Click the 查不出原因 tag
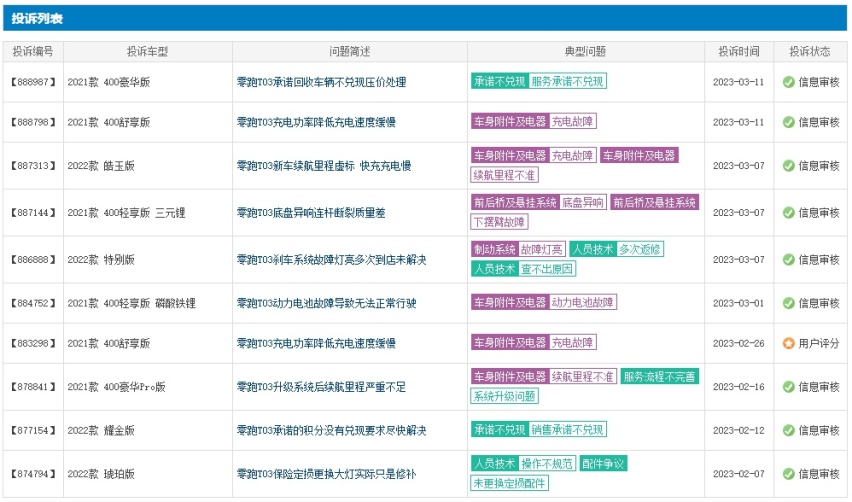Viewport: 852px width, 502px height. (x=547, y=268)
